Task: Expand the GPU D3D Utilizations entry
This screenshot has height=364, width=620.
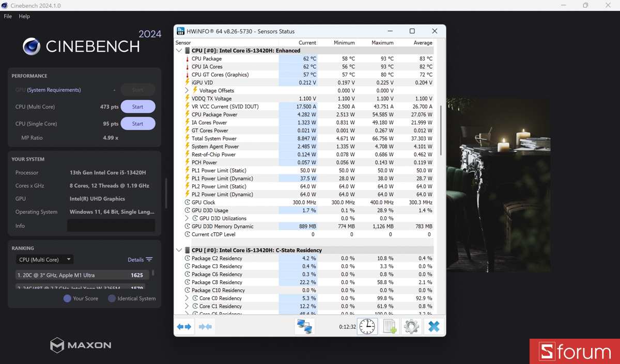Action: [187, 218]
